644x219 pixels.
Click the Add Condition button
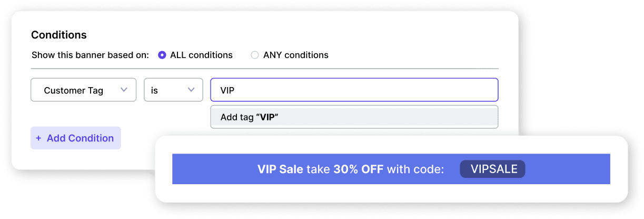76,138
